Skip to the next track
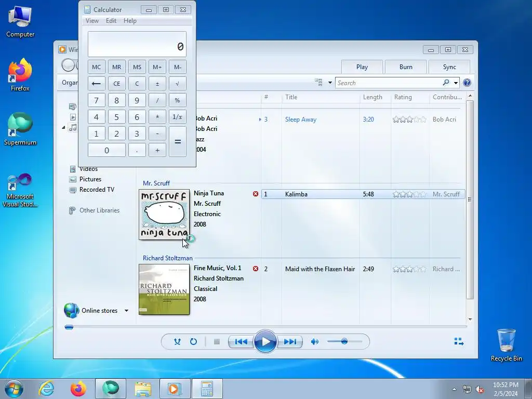This screenshot has height=399, width=532. pos(290,342)
